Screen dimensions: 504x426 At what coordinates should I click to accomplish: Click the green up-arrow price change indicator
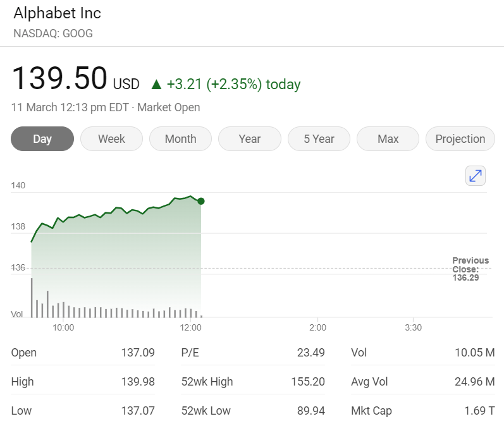point(156,84)
